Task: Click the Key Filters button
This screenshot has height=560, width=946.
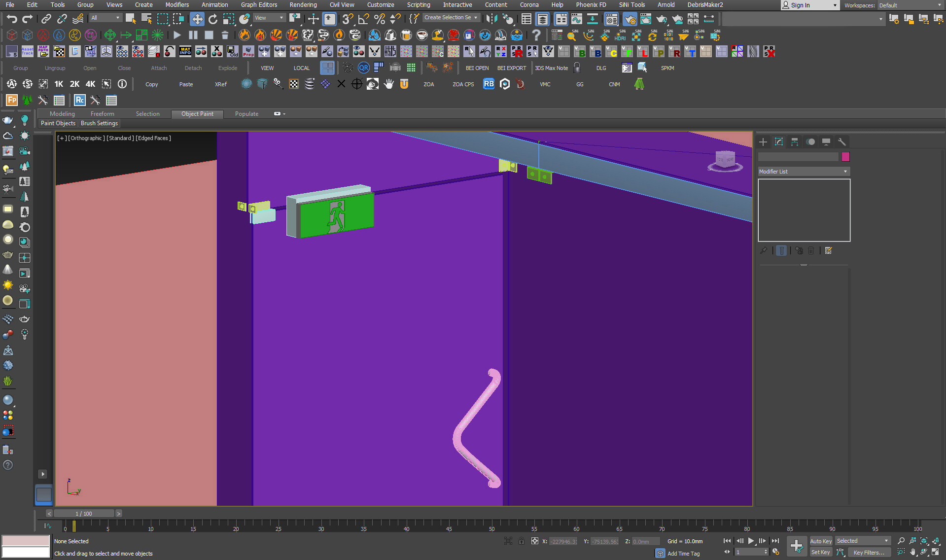Action: [868, 552]
